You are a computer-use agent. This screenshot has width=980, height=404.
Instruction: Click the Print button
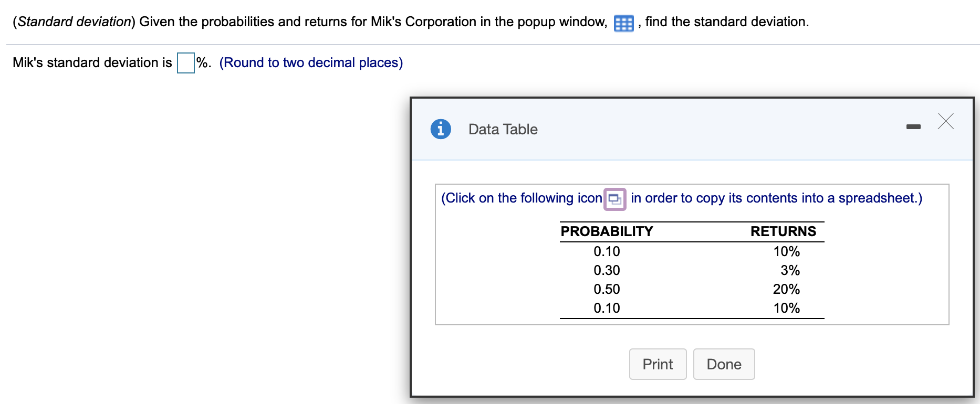(658, 364)
